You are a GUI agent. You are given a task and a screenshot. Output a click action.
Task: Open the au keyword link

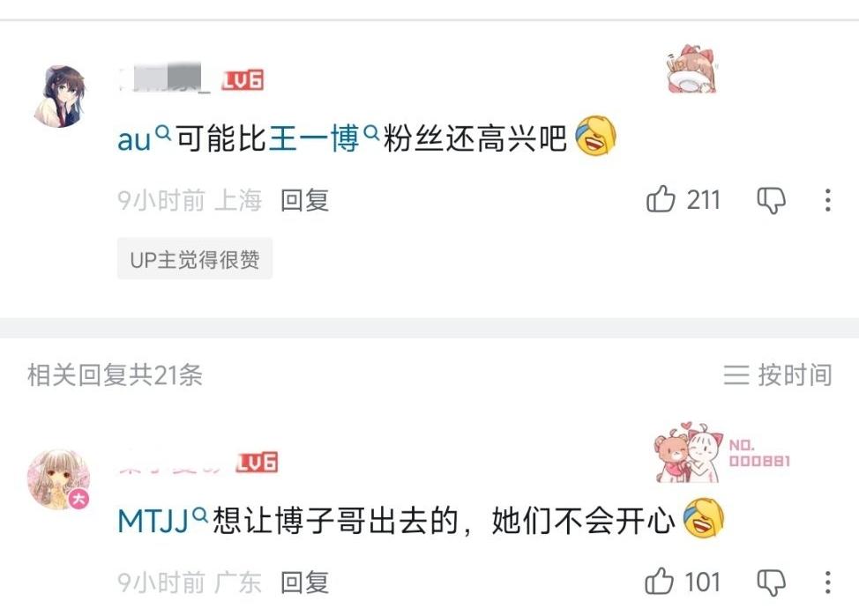pos(134,139)
